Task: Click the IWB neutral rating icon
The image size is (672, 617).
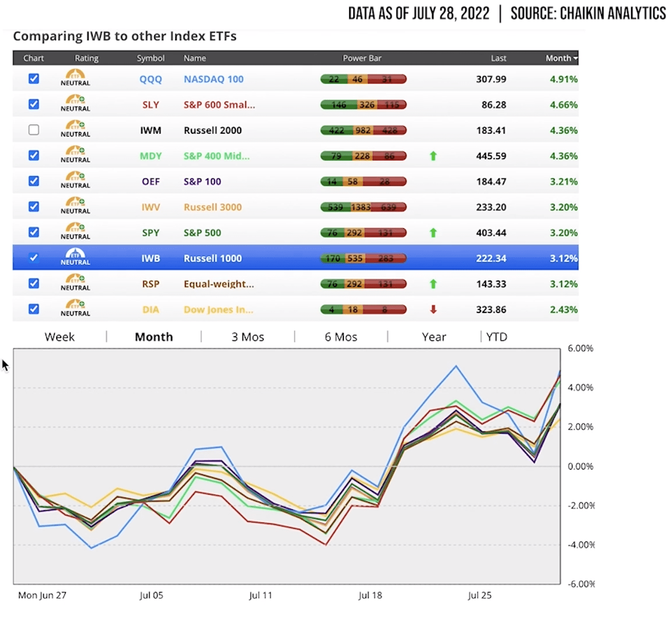Action: click(76, 257)
